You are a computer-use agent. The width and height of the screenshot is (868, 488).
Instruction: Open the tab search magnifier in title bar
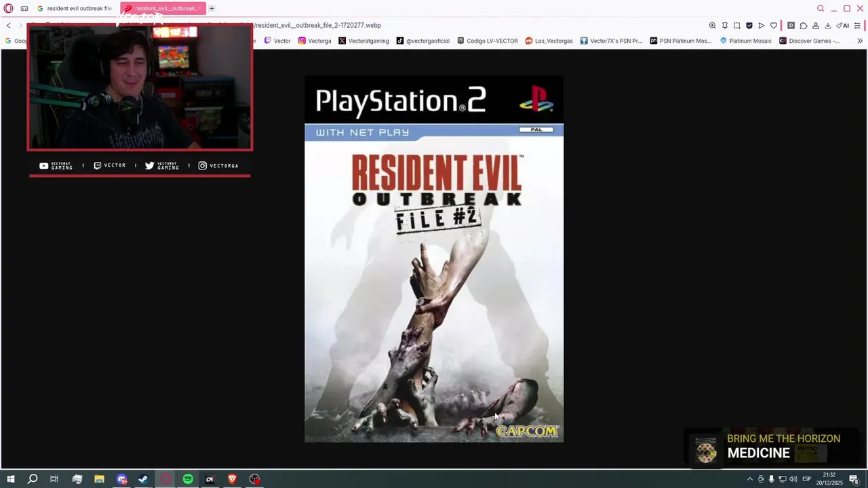point(821,8)
